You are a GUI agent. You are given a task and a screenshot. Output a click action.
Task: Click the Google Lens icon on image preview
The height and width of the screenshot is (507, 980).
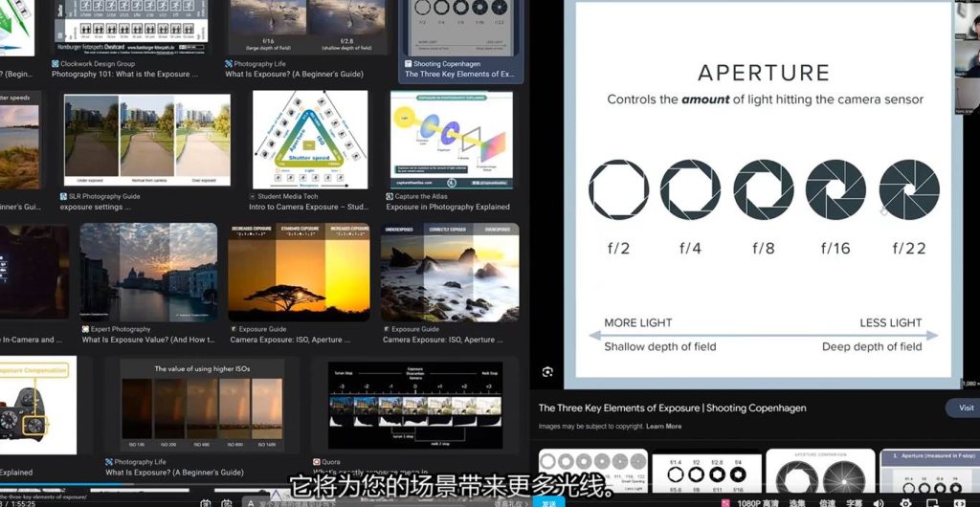point(547,371)
